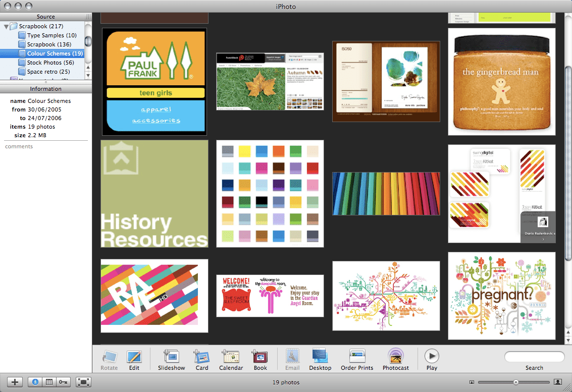Select the RAVE HD striped thumbnail
Viewport: 572px width, 392px height.
coord(154,296)
